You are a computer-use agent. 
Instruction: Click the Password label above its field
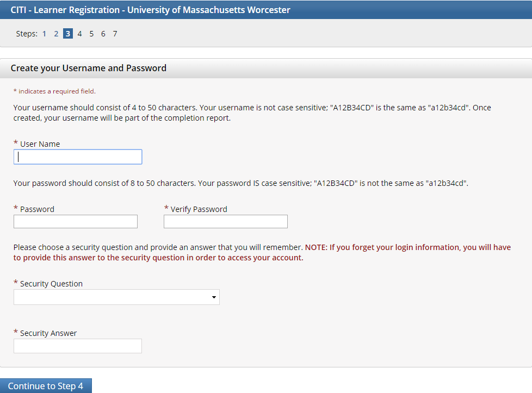37,209
